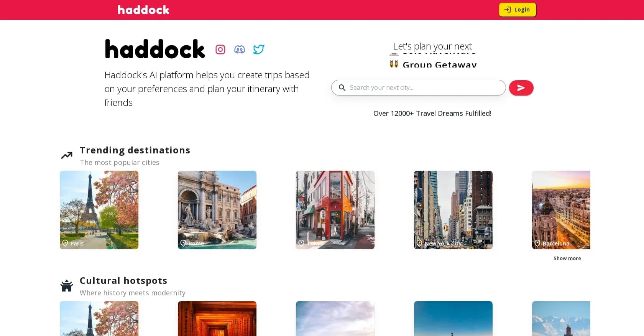Click the Group Getaway rotating text
This screenshot has width=644, height=336.
click(433, 64)
